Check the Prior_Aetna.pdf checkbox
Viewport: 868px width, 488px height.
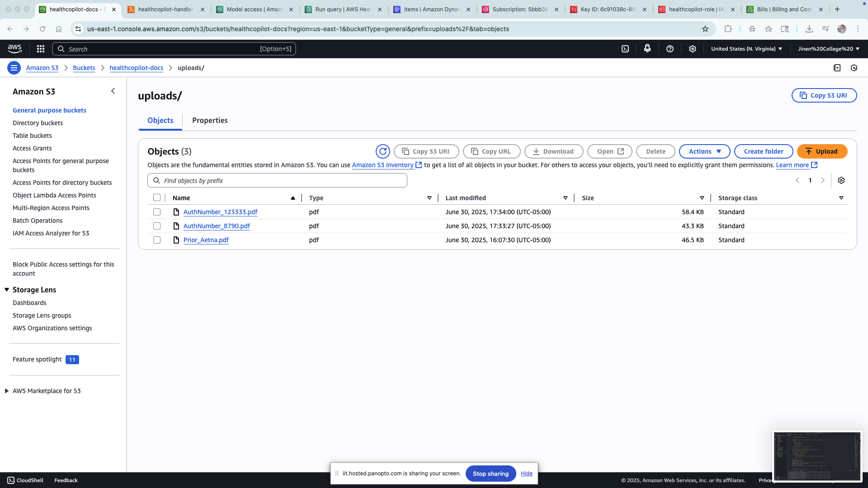157,240
